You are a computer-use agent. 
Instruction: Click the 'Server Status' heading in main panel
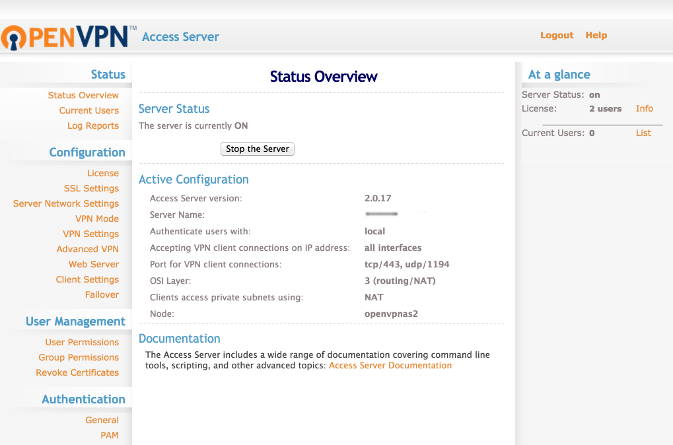coord(174,109)
